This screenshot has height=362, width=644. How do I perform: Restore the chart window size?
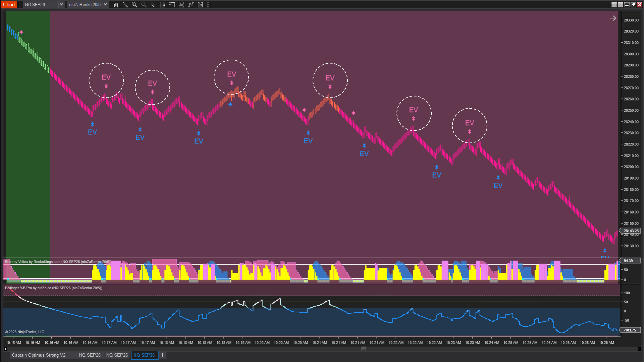pyautogui.click(x=633, y=5)
